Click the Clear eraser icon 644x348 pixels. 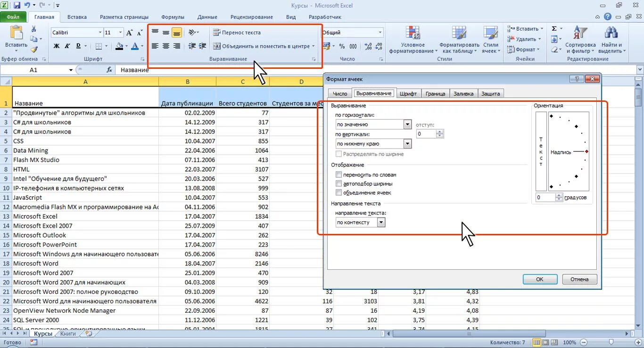click(x=554, y=50)
